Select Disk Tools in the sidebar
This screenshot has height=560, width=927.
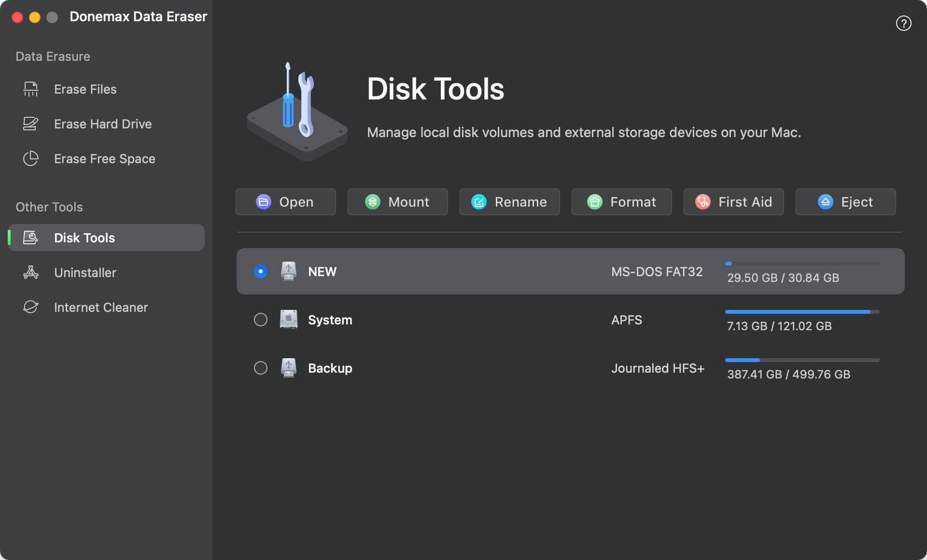point(106,238)
